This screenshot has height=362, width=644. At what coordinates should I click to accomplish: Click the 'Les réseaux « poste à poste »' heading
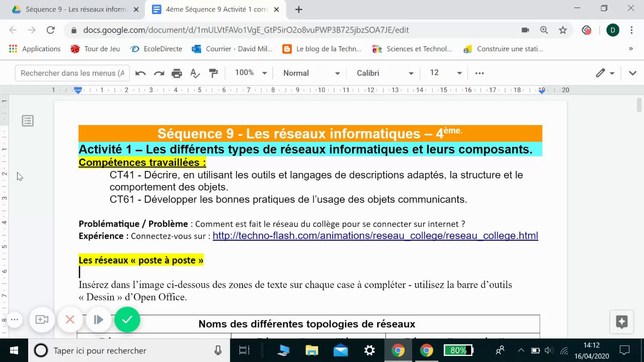(x=141, y=260)
